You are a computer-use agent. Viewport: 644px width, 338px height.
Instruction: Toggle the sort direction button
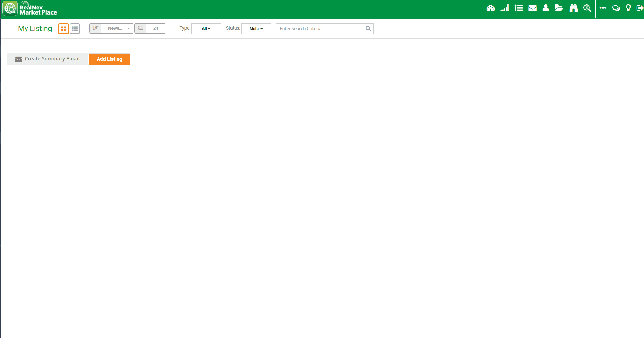pos(95,28)
